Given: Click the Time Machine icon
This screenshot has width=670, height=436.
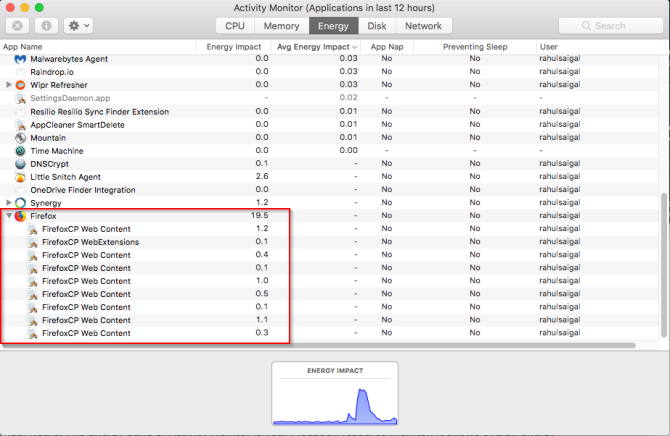Looking at the screenshot, I should coord(20,151).
